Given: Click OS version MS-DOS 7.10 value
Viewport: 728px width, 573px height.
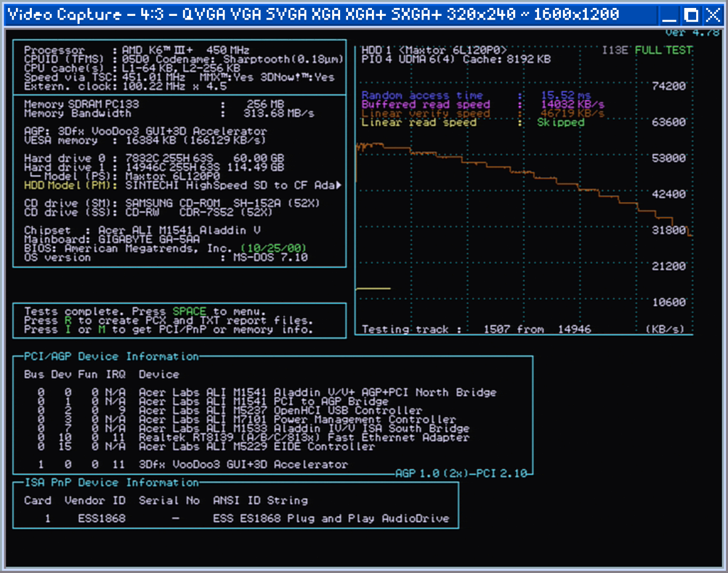Looking at the screenshot, I should point(271,257).
